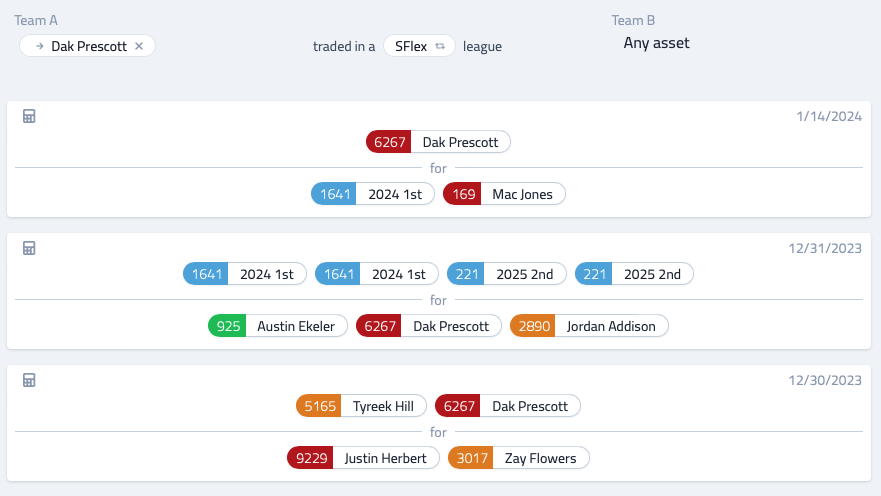Click the 12/30/2023 trade date
Viewport: 881px width, 496px height.
825,380
